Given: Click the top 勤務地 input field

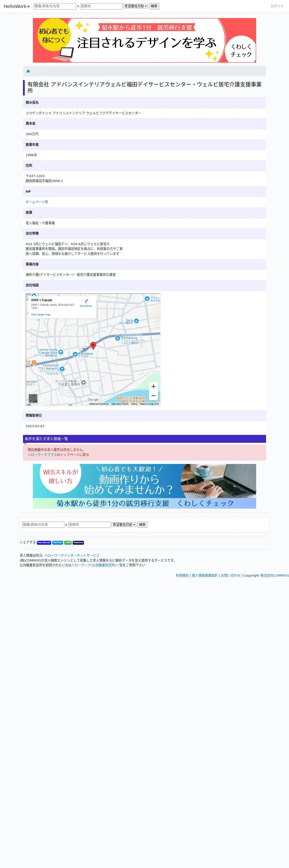Looking at the screenshot, I should pyautogui.click(x=101, y=6).
